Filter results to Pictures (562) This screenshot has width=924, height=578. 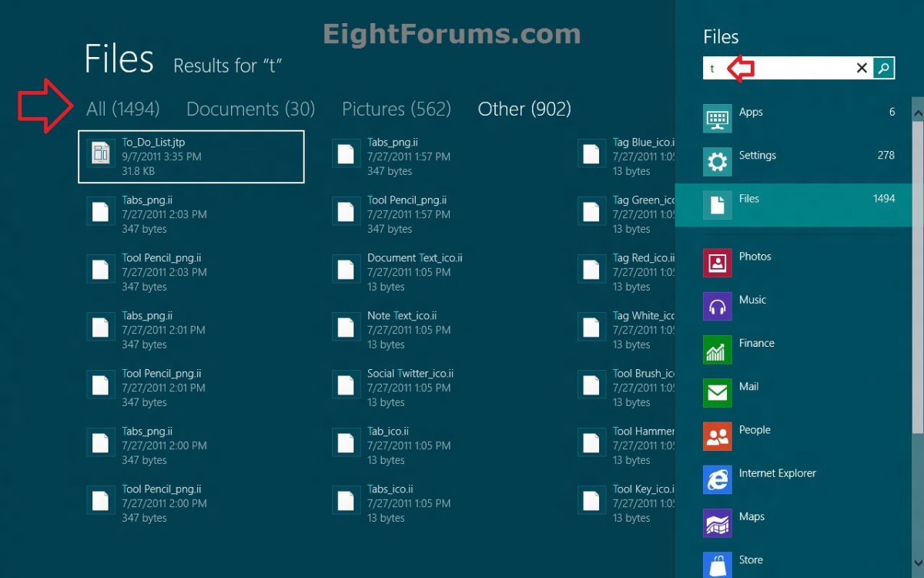[x=397, y=109]
